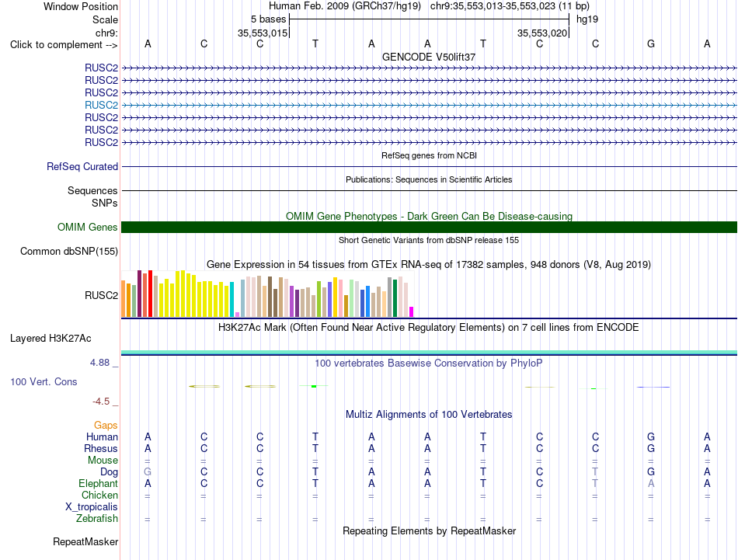Click the 'RefSeq genes from NCBI' title
The image size is (738, 560).
pos(429,155)
